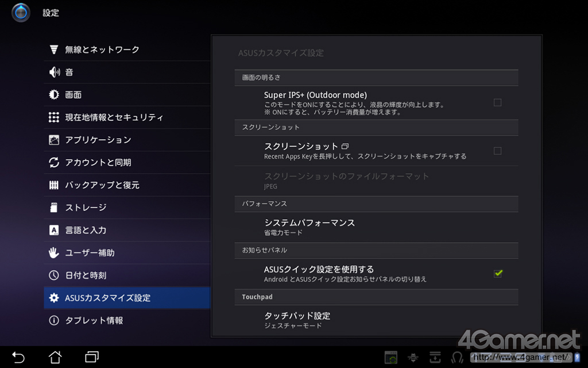Tap the settings app logo icon
Image resolution: width=588 pixels, height=368 pixels.
[21, 13]
